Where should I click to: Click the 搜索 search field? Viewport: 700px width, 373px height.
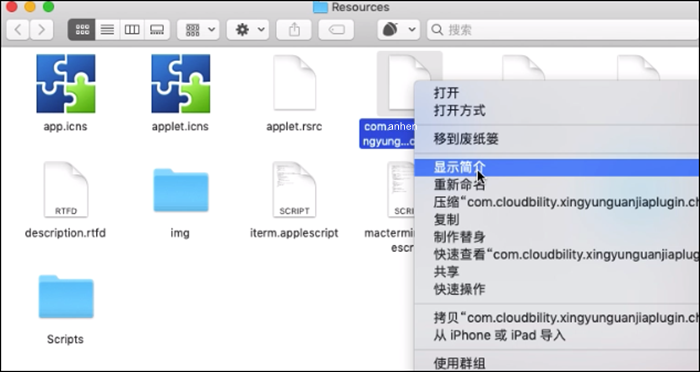[563, 30]
